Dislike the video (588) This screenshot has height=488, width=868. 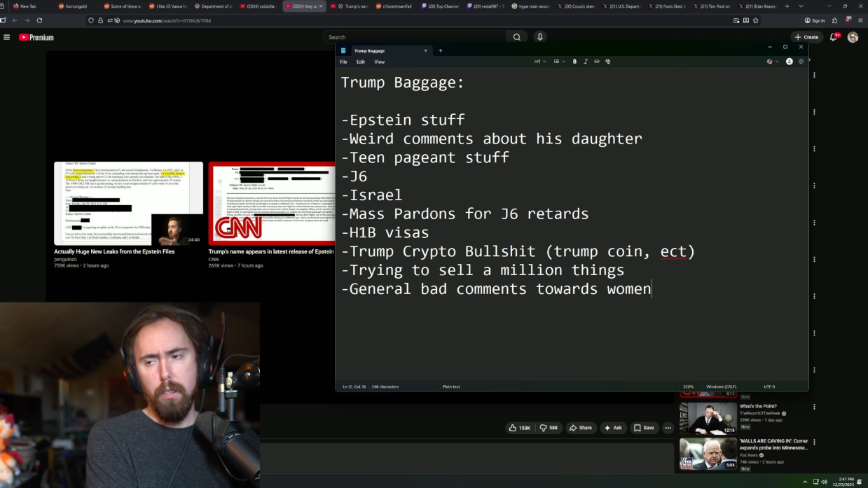pyautogui.click(x=549, y=428)
